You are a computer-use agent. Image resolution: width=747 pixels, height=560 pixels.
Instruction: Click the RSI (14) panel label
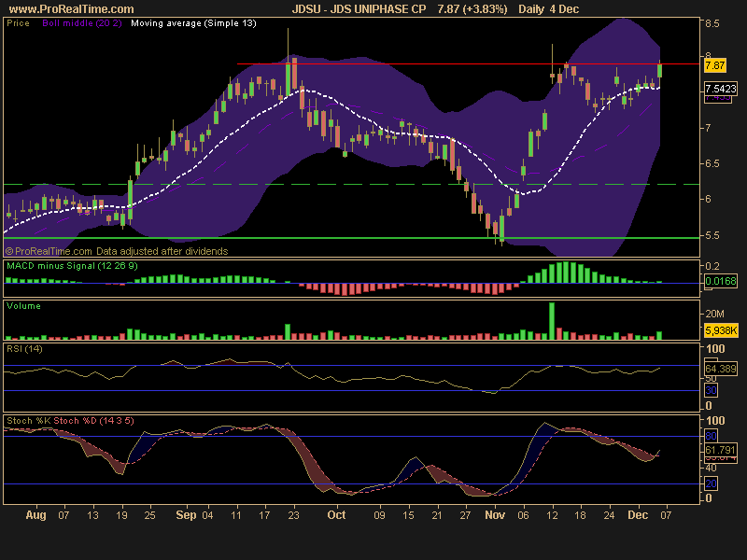pos(24,348)
